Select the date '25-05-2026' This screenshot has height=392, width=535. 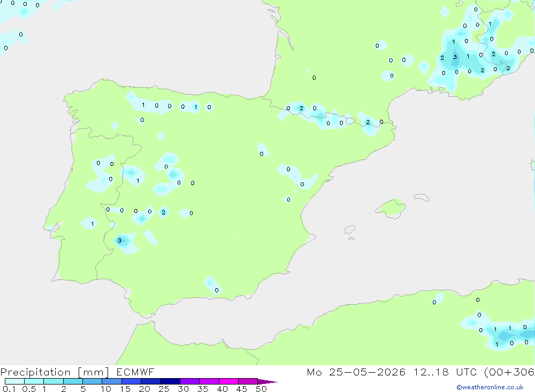(367, 372)
